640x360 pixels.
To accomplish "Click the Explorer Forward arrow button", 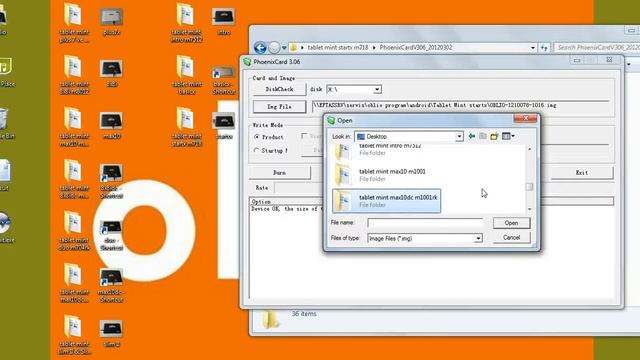I will point(274,48).
